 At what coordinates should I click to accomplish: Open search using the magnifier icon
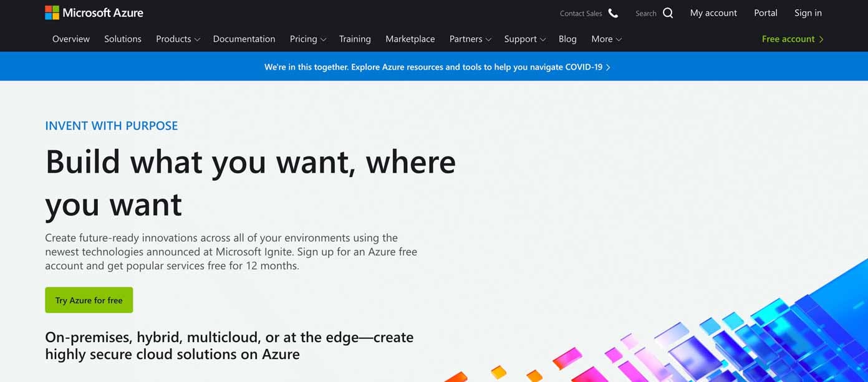point(668,12)
